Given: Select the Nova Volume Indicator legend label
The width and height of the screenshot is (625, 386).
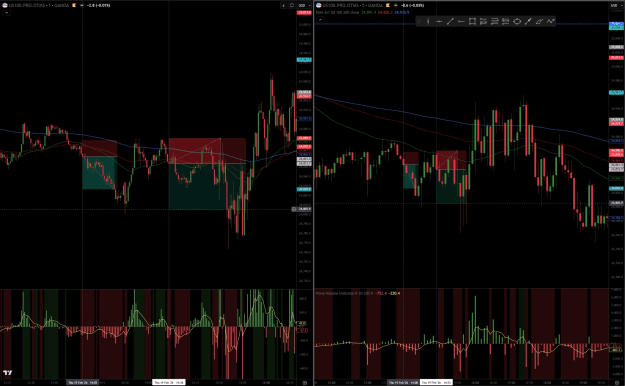Looking at the screenshot, I should click(344, 293).
